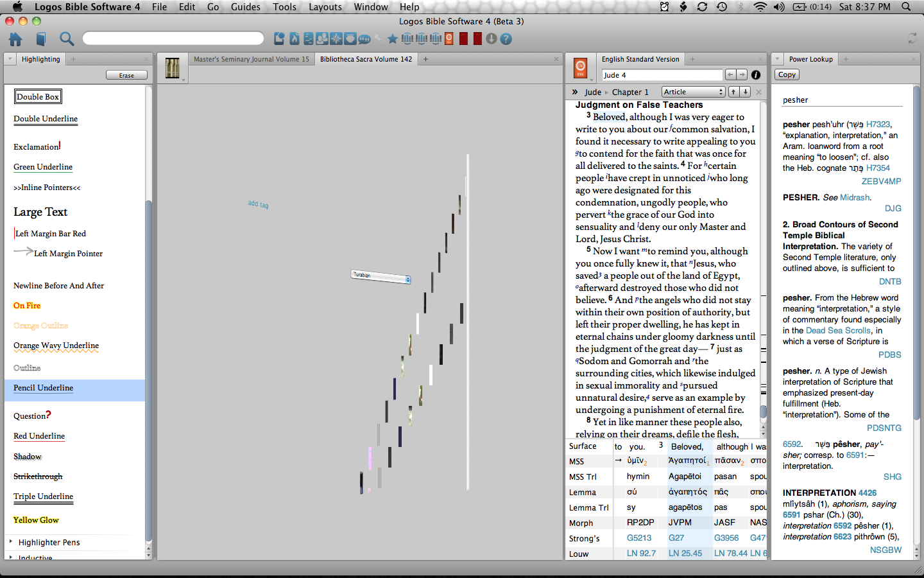Click the downloads arrow status icon

[492, 39]
